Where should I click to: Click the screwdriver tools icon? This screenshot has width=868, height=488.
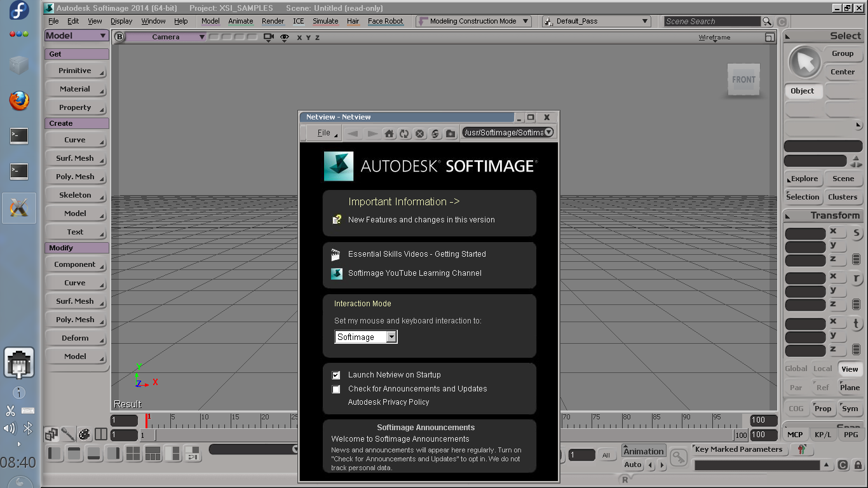(68, 435)
